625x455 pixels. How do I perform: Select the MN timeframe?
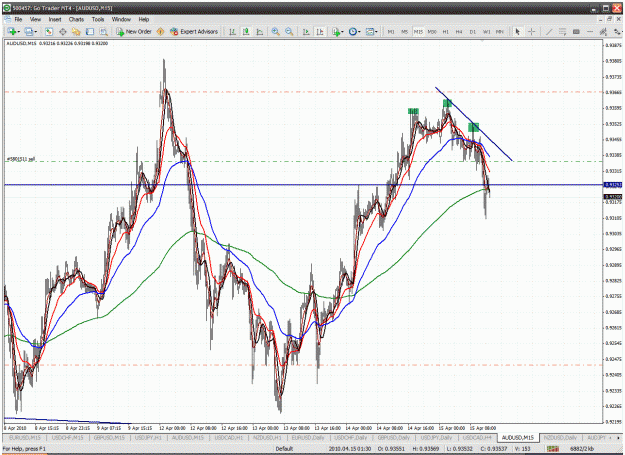(500, 31)
